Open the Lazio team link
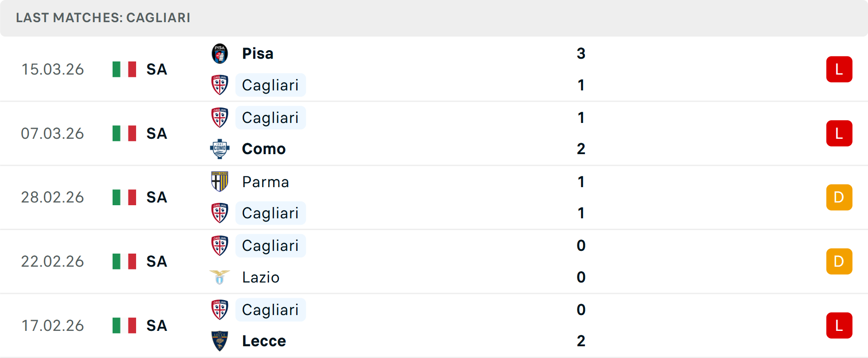The height and width of the screenshot is (358, 868). click(x=261, y=277)
